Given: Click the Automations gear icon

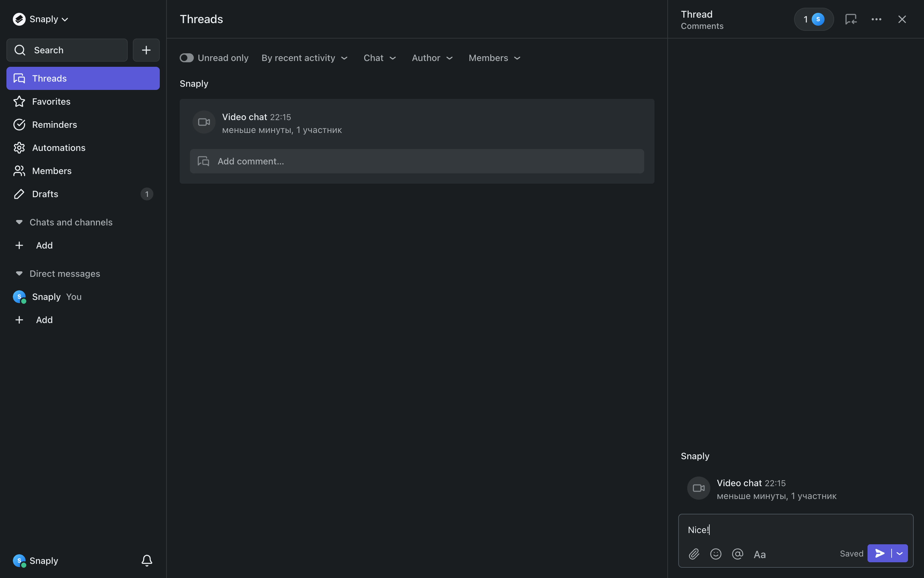Looking at the screenshot, I should click(x=19, y=148).
